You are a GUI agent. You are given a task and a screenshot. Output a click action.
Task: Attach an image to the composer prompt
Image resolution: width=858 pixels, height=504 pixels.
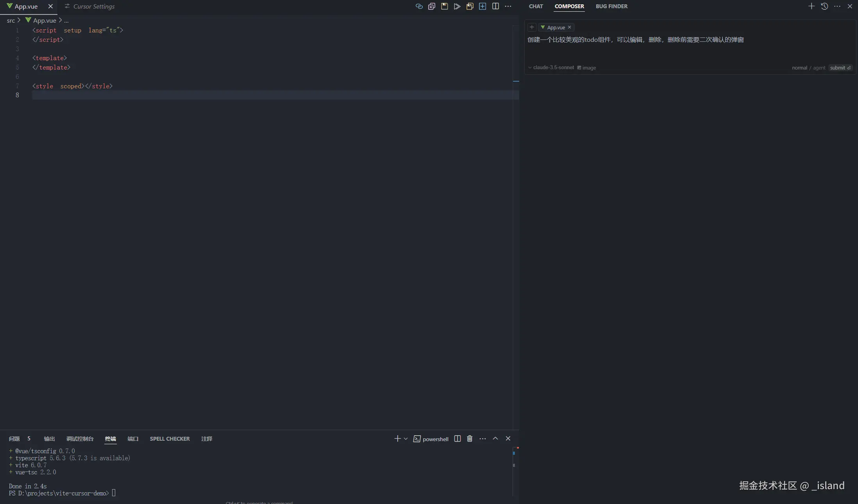pos(587,68)
